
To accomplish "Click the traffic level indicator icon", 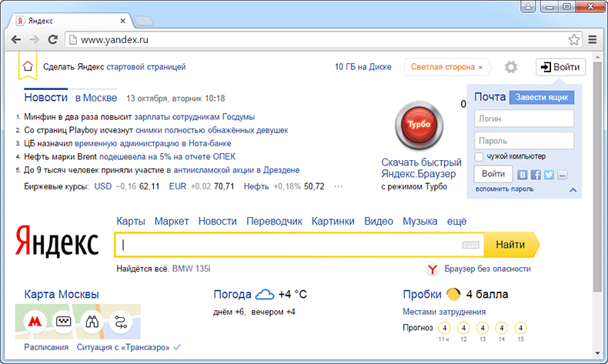I will point(453,294).
